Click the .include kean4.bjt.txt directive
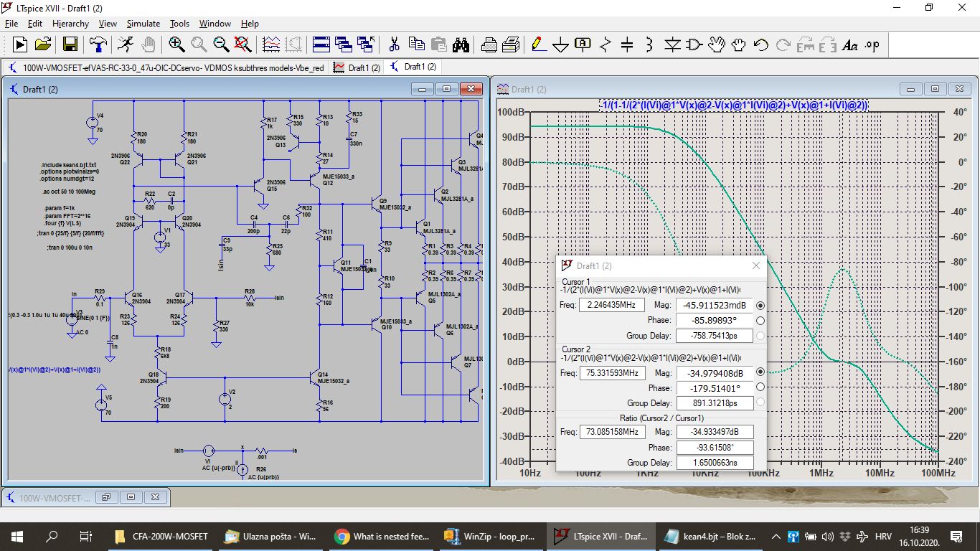 tap(68, 165)
